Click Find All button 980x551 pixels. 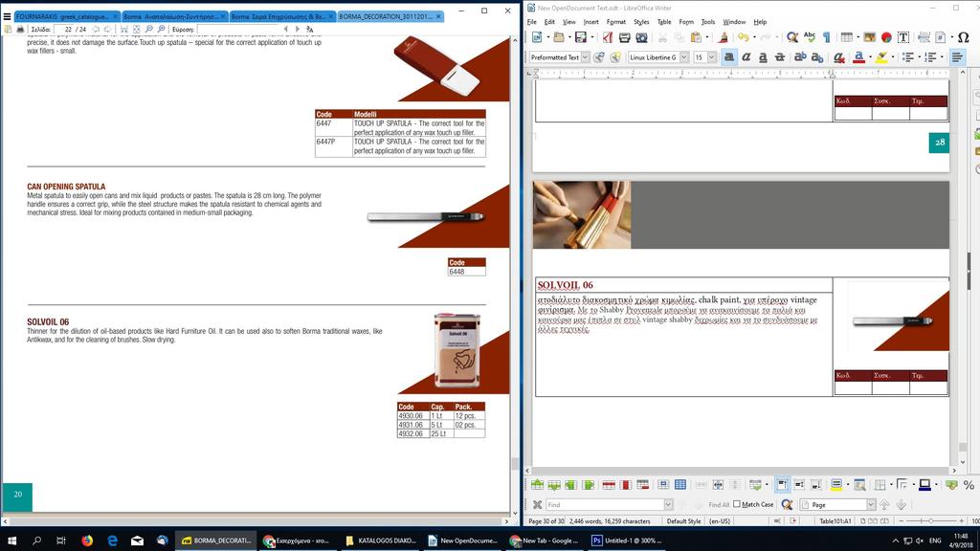[x=719, y=505]
